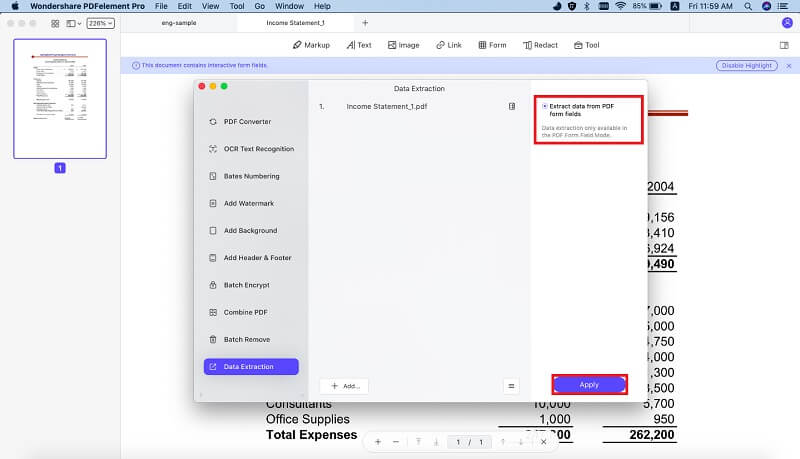800x459 pixels.
Task: Open the list options menu button
Action: [x=511, y=386]
